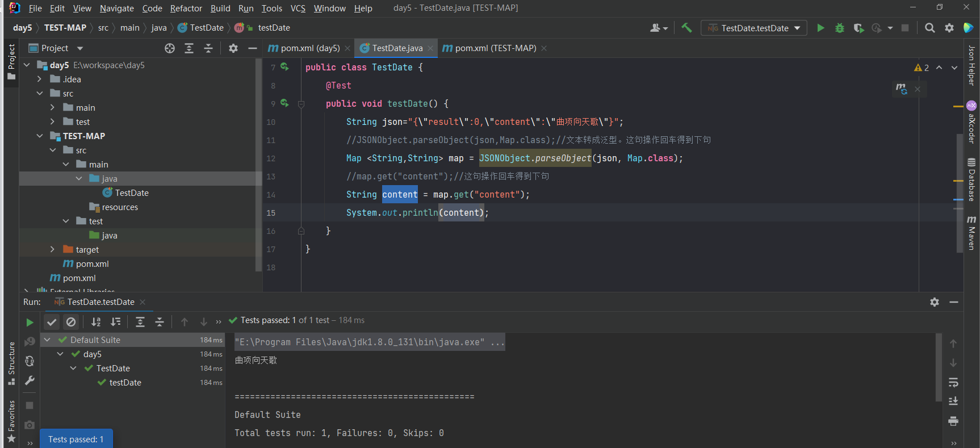Open the Database tool window button
Image resolution: width=980 pixels, height=448 pixels.
pyautogui.click(x=971, y=180)
